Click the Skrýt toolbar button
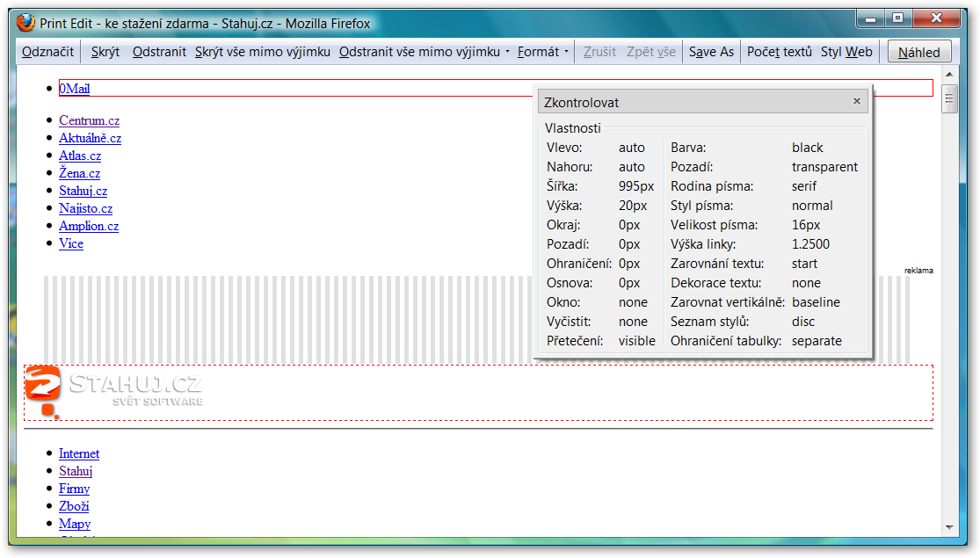 (105, 52)
